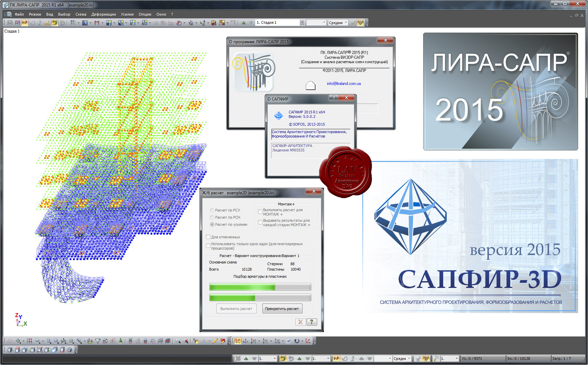Open the Усилия menu
Image resolution: width=588 pixels, height=365 pixels.
pyautogui.click(x=127, y=14)
